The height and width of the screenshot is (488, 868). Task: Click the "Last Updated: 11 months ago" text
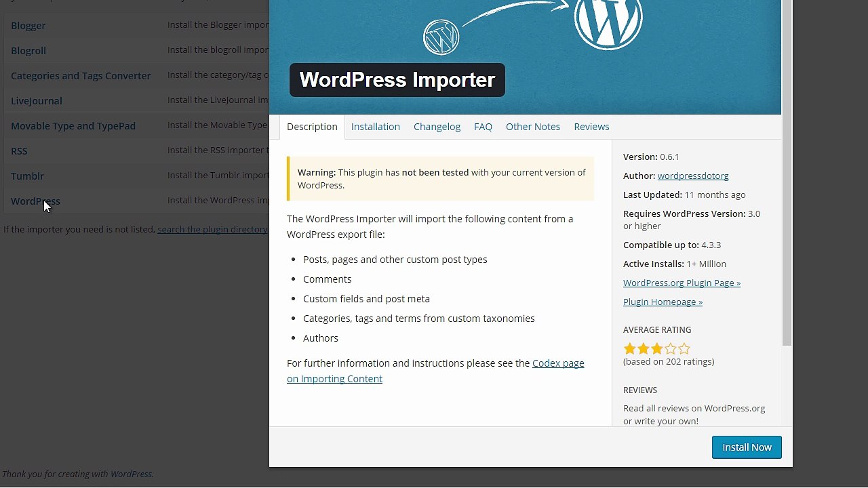point(684,195)
